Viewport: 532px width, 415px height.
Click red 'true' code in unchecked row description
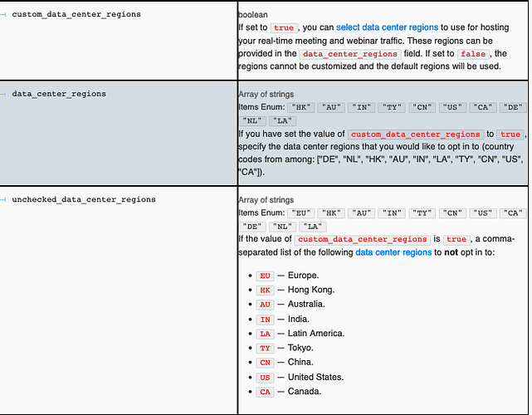456,240
